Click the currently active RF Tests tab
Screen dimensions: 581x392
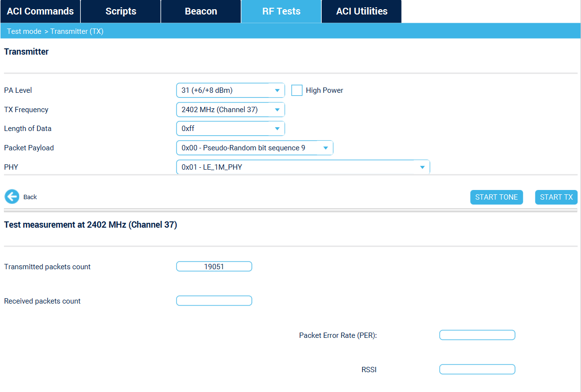click(x=281, y=11)
